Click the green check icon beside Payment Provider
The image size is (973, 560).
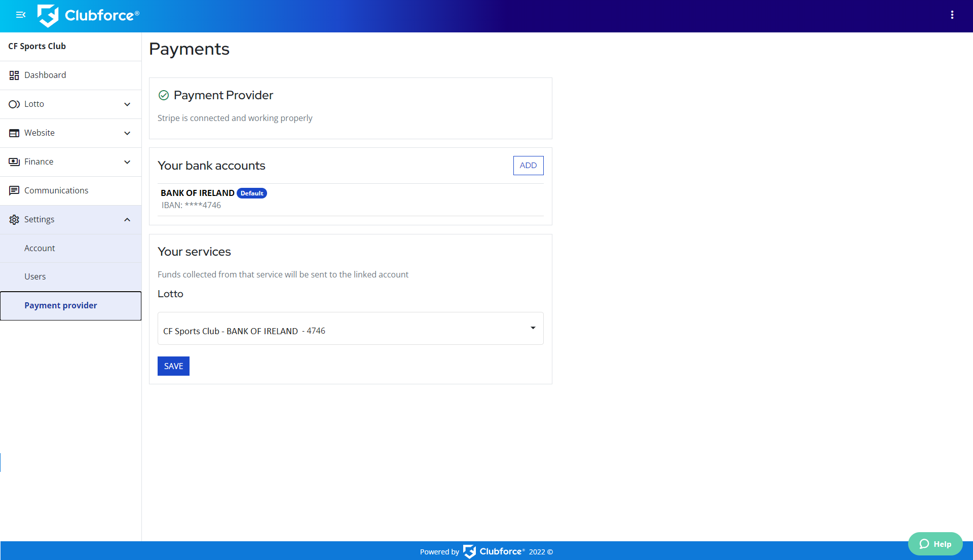(x=164, y=95)
